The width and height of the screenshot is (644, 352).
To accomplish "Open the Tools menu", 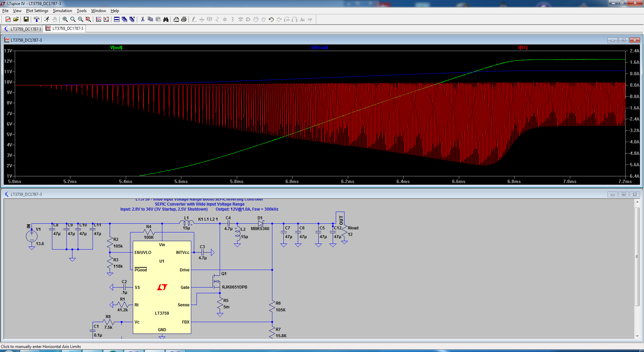I will [x=82, y=11].
